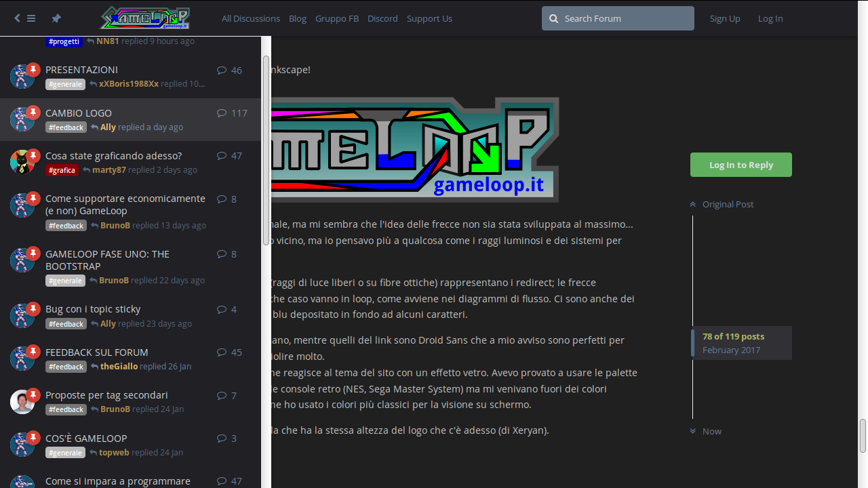Click the 47 replies count on Come si impara
Viewport: 868px width, 488px height.
click(229, 481)
